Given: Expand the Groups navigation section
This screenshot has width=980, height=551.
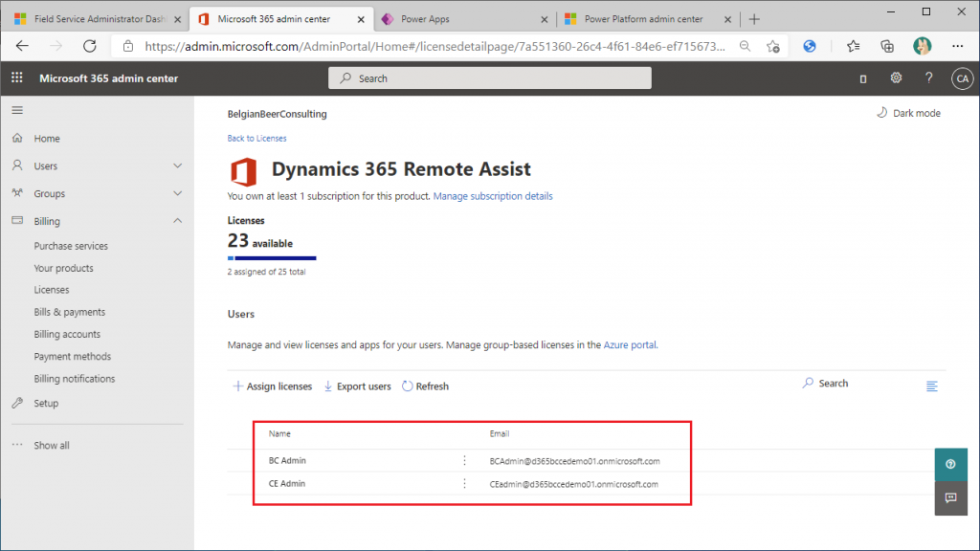Looking at the screenshot, I should [177, 193].
